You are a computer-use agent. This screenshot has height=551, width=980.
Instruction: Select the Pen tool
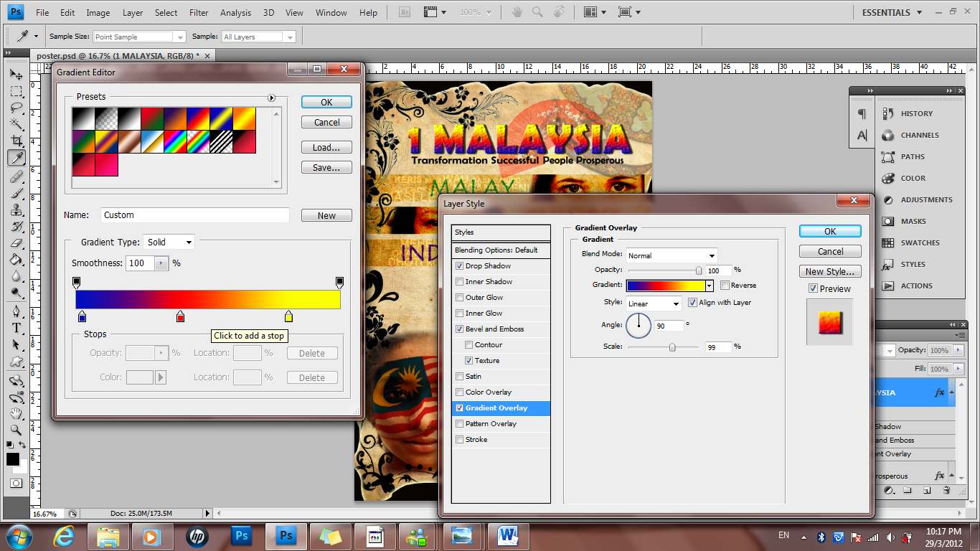[x=16, y=311]
